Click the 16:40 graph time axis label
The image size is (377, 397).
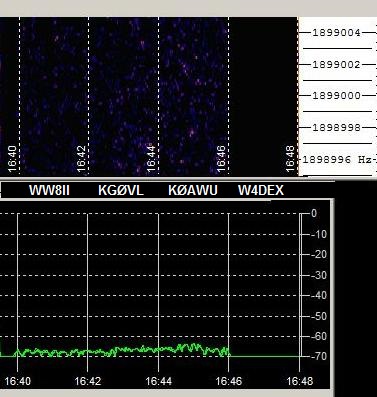click(x=18, y=381)
